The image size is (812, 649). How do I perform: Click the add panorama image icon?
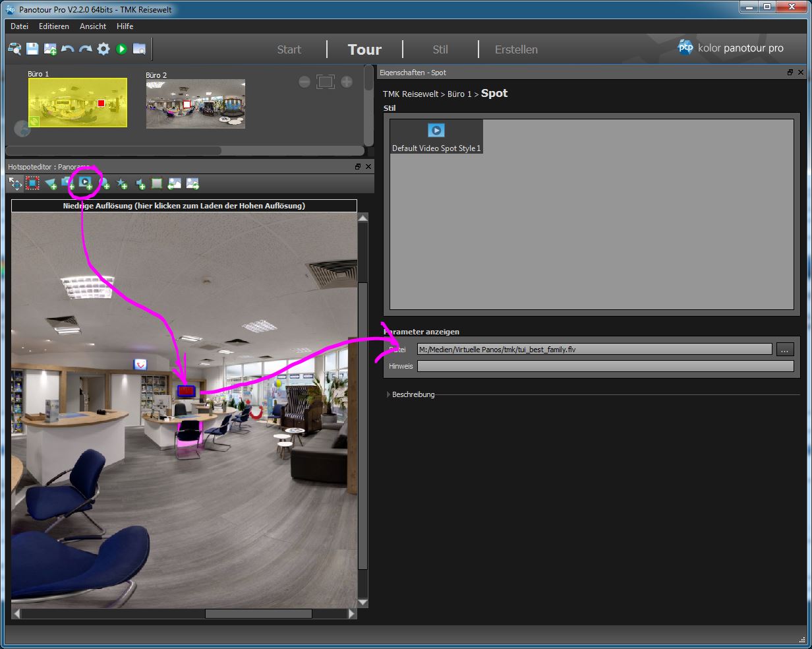50,49
